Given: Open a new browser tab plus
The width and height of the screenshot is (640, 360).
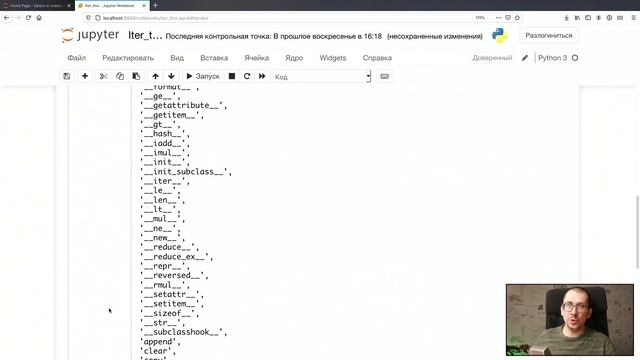Looking at the screenshot, I should tap(156, 5).
